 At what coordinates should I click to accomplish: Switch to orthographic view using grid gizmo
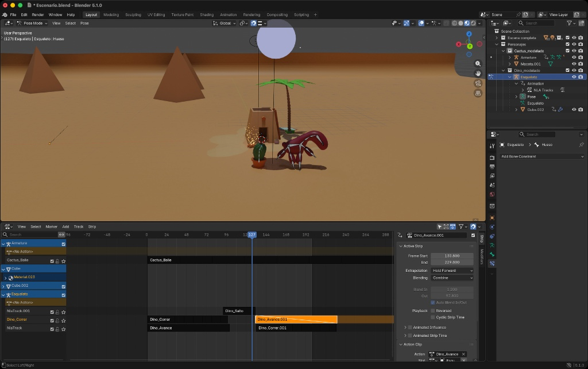tap(478, 93)
